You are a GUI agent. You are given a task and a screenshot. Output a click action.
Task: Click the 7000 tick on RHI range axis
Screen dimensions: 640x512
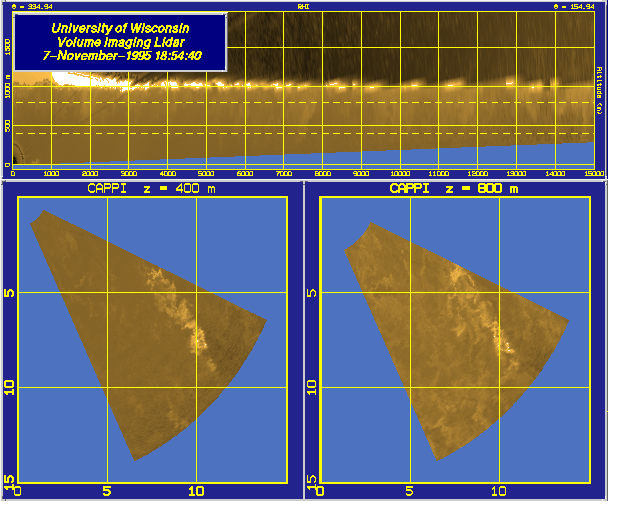pyautogui.click(x=284, y=174)
